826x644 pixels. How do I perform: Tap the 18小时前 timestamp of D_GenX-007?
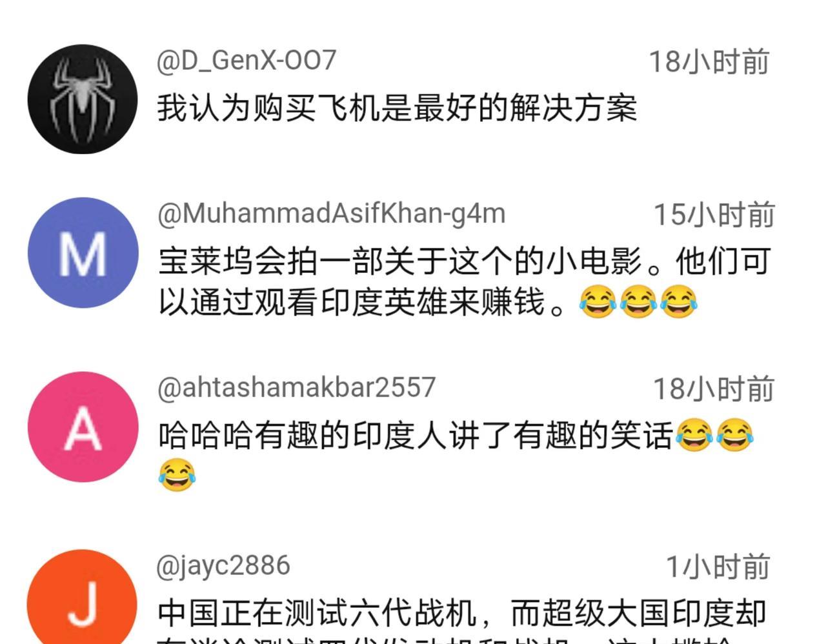pyautogui.click(x=709, y=62)
